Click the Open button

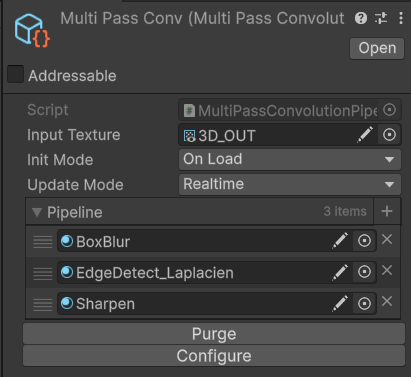377,48
